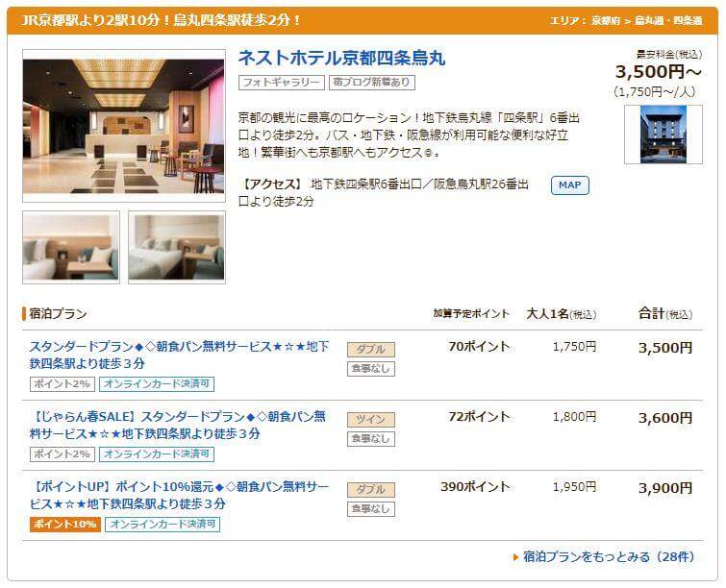Viewport: 726px width, 588px height.
Task: Click 食事なし tag in the 3,500円 row
Action: (x=371, y=369)
